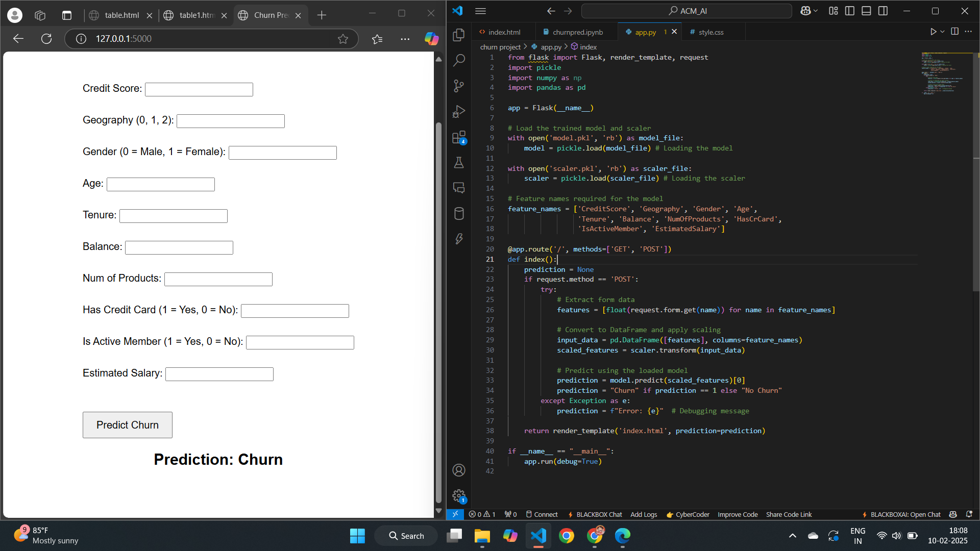Click the Run Python File play button

pos(933,32)
